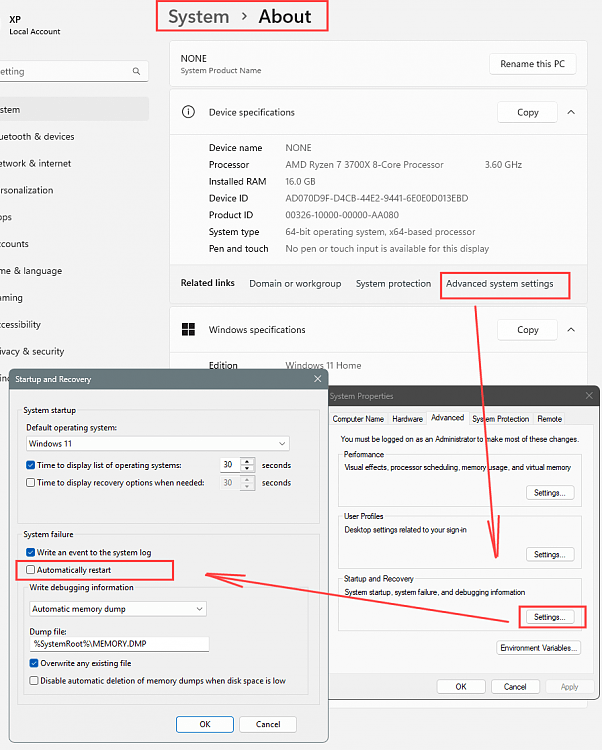Click the XP Local Account profile
This screenshot has width=602, height=750.
tap(34, 25)
